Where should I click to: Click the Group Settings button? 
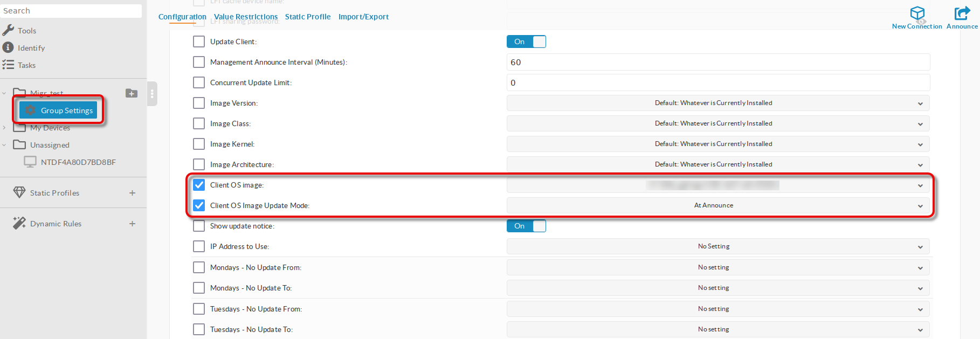click(x=59, y=110)
